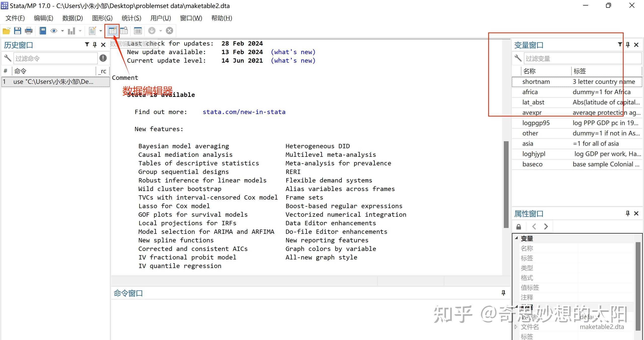
Task: Open Data Editor (Browse) magnifier icon
Action: pyautogui.click(x=124, y=31)
